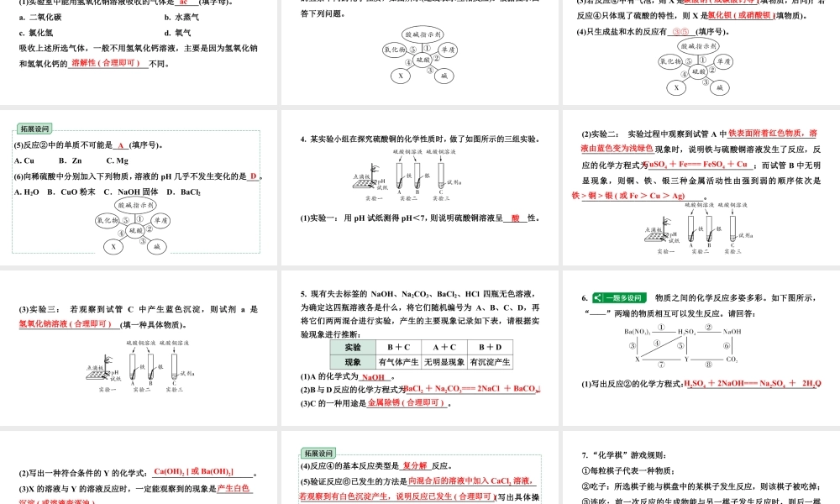Select the 酸碱指示剂 bubble in middle diagram
Viewport: 840px width, 504px height.
tap(422, 34)
